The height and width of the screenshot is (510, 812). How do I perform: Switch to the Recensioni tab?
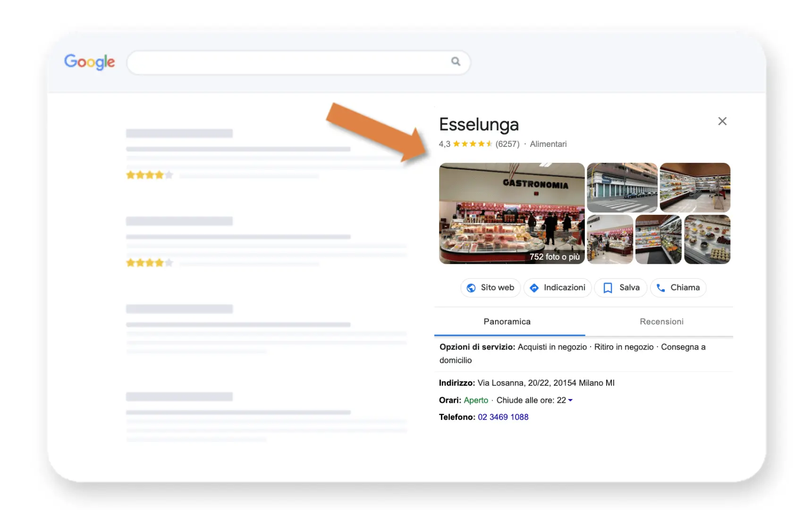coord(661,322)
